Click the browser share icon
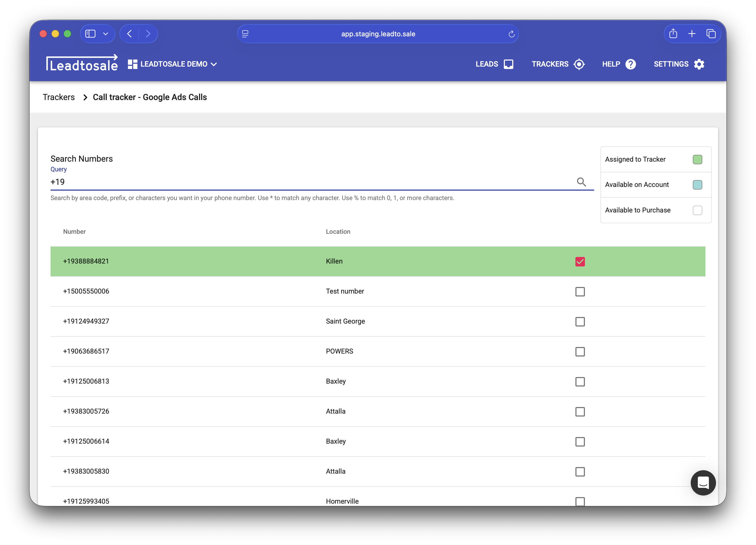Image resolution: width=756 pixels, height=545 pixels. pos(673,33)
